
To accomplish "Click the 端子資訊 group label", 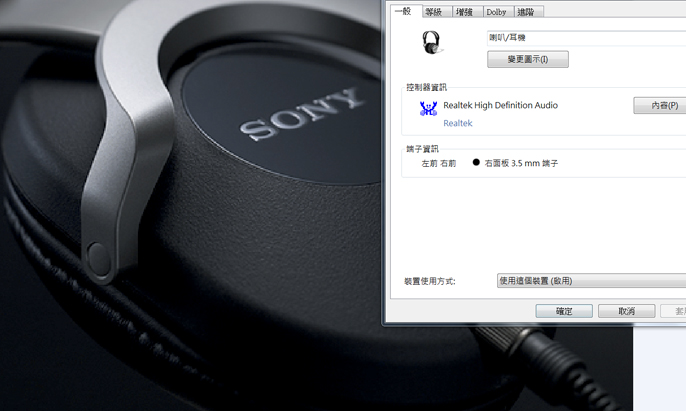I will (x=422, y=149).
